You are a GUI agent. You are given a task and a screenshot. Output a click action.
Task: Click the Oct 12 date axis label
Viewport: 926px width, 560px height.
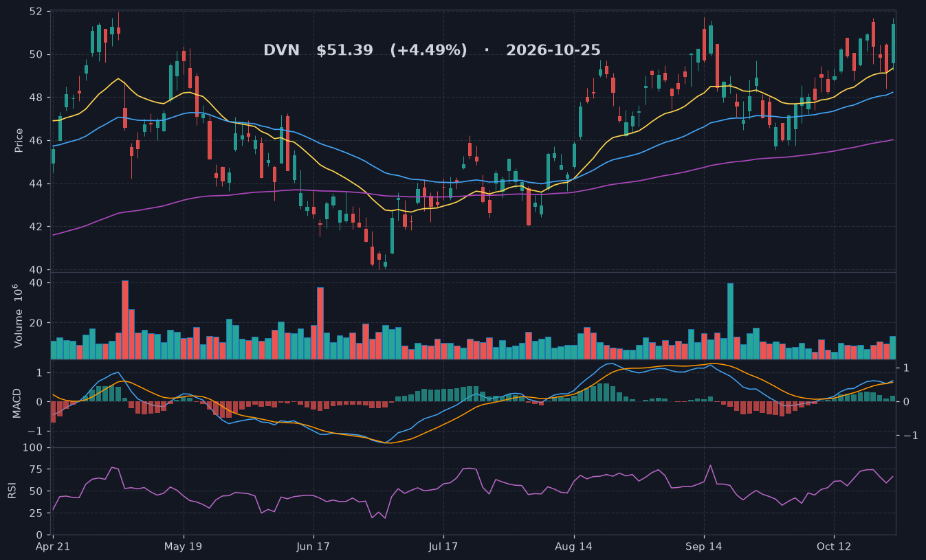click(x=834, y=547)
